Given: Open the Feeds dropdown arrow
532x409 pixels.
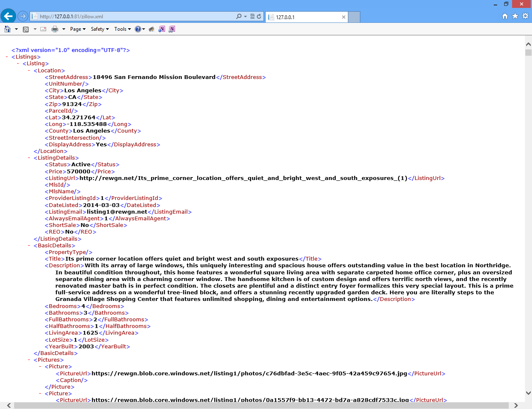Looking at the screenshot, I should [35, 29].
